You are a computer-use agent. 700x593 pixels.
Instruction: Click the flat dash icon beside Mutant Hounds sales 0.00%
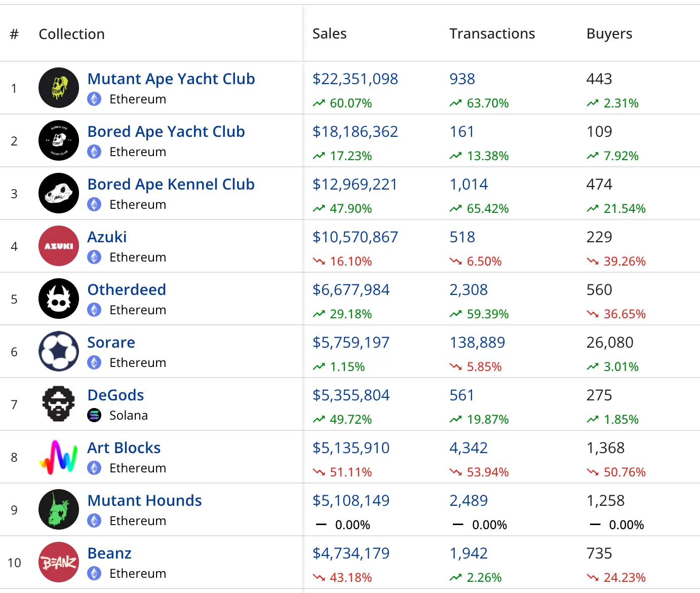(321, 525)
